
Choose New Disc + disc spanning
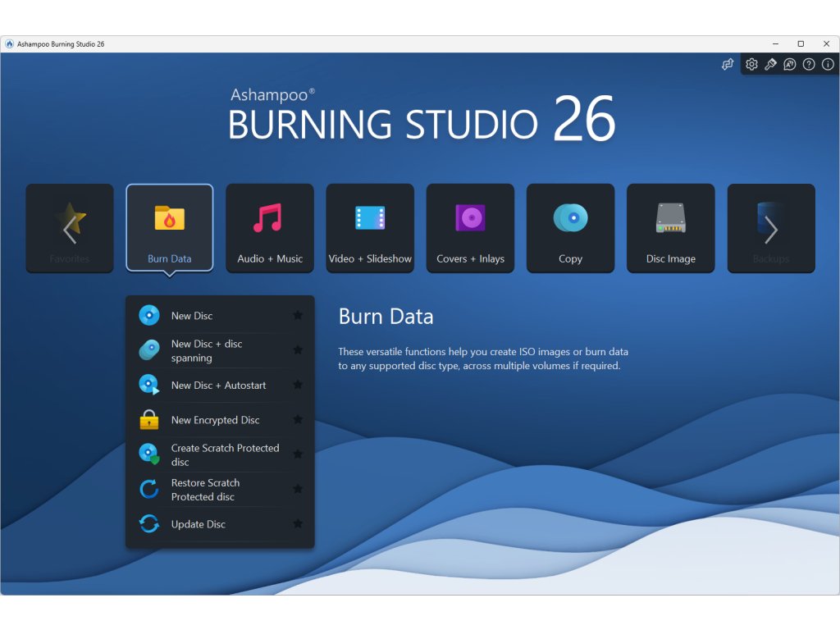tap(220, 350)
